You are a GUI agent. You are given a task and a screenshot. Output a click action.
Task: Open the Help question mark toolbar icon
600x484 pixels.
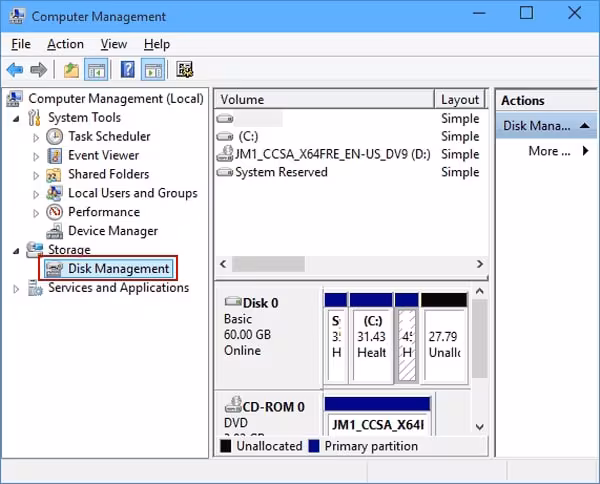127,70
